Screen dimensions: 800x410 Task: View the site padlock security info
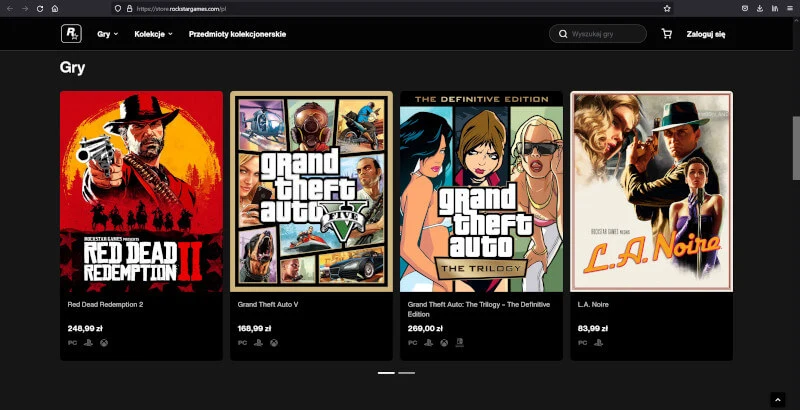pos(129,9)
